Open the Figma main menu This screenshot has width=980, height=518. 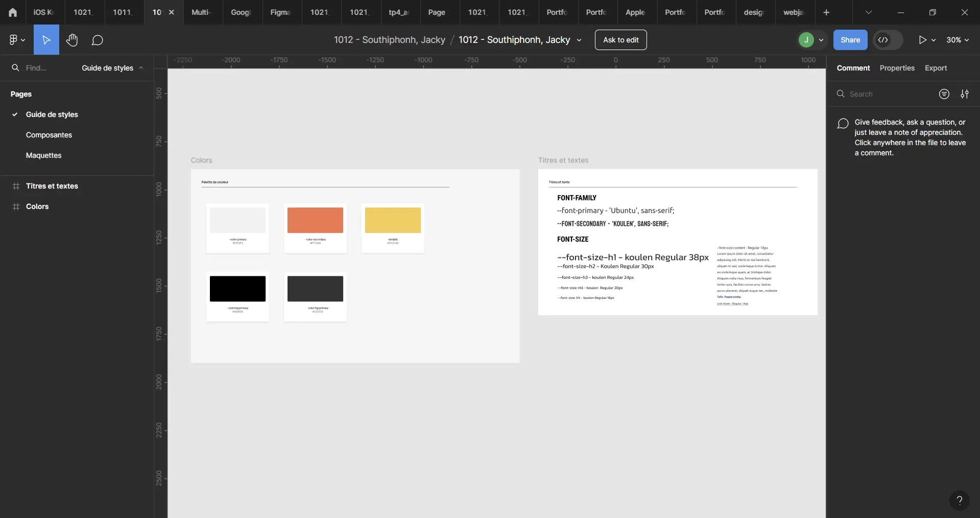pos(17,40)
